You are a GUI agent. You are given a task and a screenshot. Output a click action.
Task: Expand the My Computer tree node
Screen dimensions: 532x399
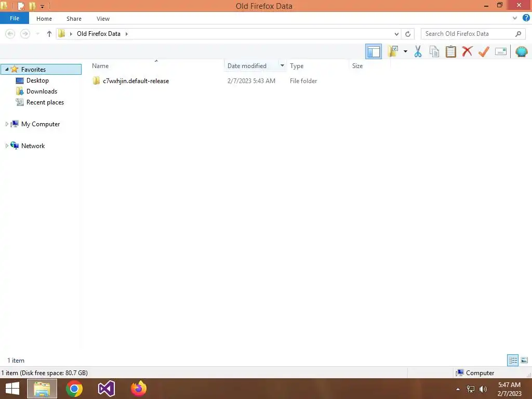pos(6,124)
